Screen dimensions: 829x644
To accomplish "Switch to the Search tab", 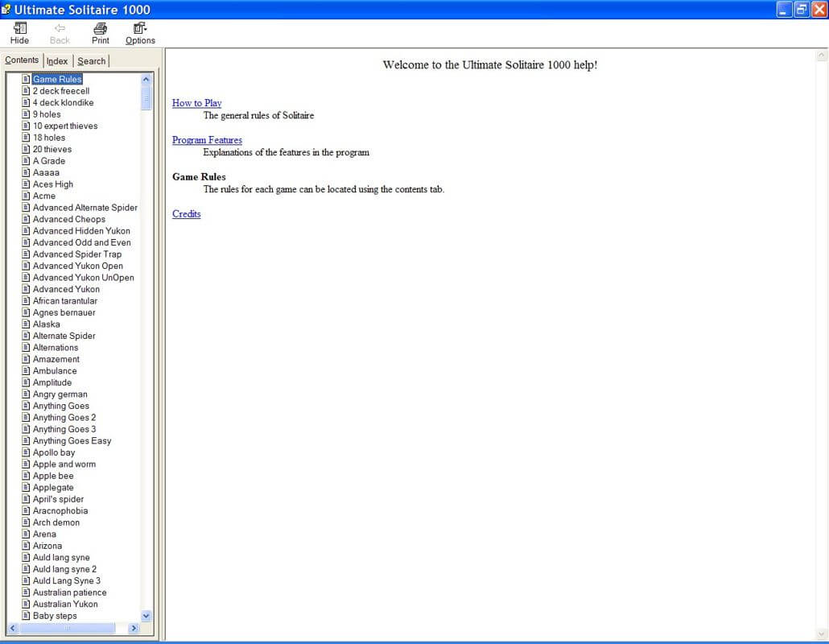I will click(x=92, y=61).
